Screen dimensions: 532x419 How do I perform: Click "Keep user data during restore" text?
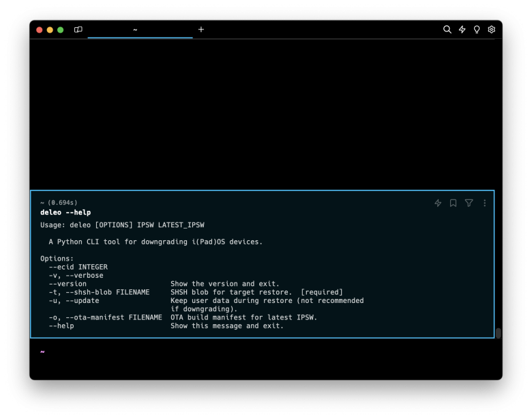click(231, 301)
